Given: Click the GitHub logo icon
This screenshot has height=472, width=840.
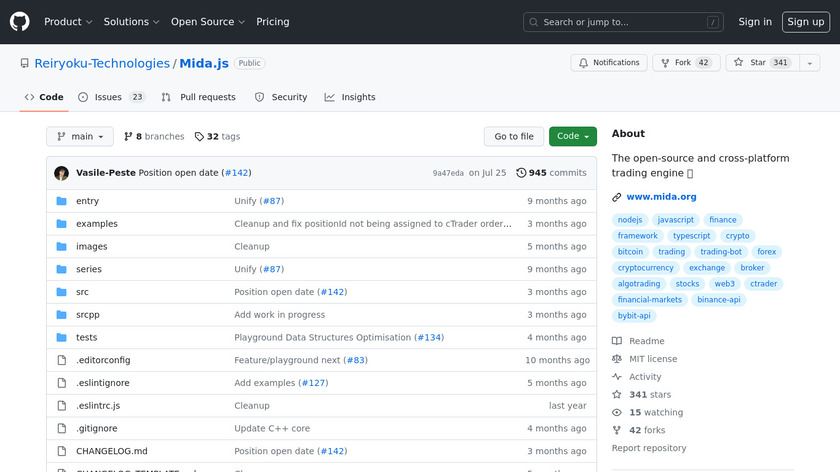Looking at the screenshot, I should 20,22.
